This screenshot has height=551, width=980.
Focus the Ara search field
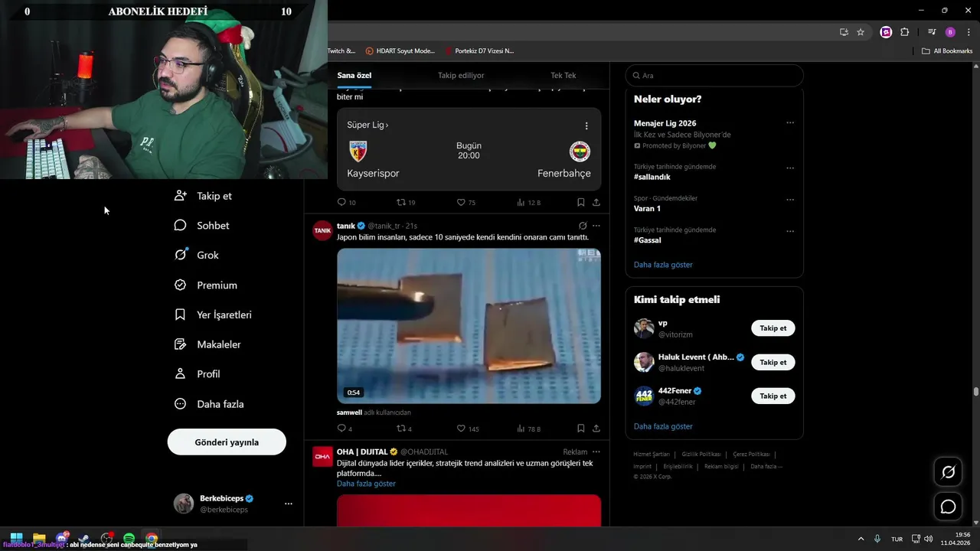(714, 75)
